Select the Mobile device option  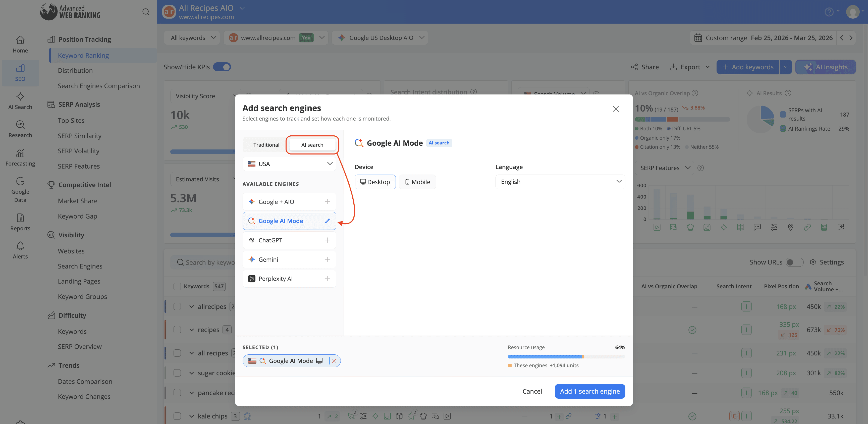417,182
